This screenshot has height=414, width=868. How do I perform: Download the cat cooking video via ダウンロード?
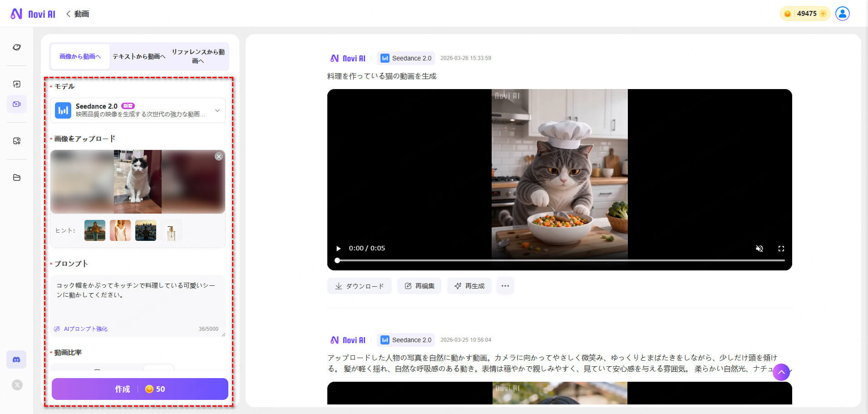click(359, 286)
